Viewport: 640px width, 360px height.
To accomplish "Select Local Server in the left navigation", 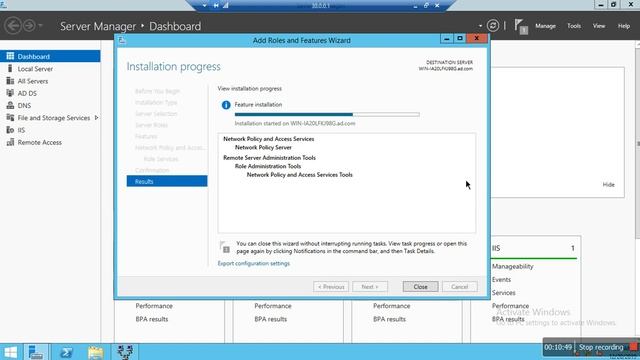I will 50,69.
